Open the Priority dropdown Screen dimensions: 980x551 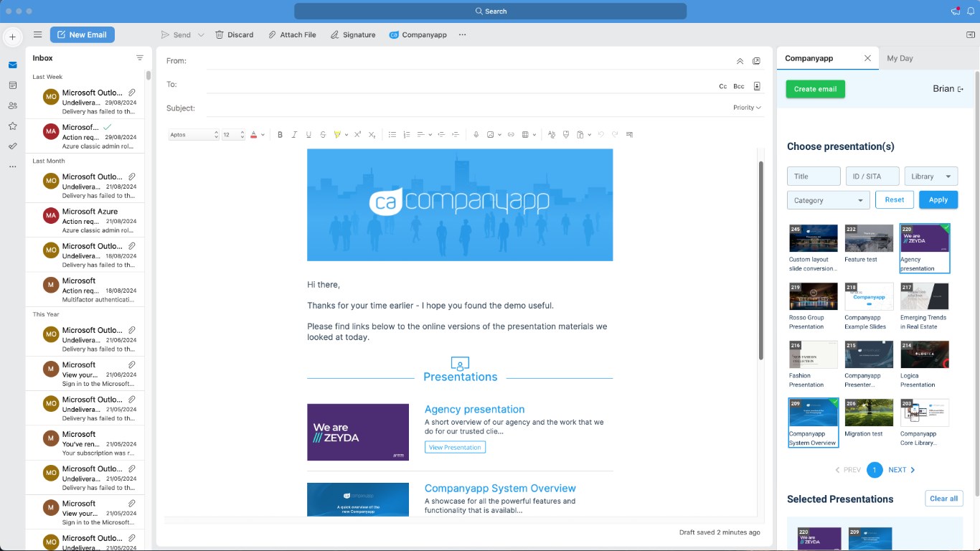click(x=747, y=108)
